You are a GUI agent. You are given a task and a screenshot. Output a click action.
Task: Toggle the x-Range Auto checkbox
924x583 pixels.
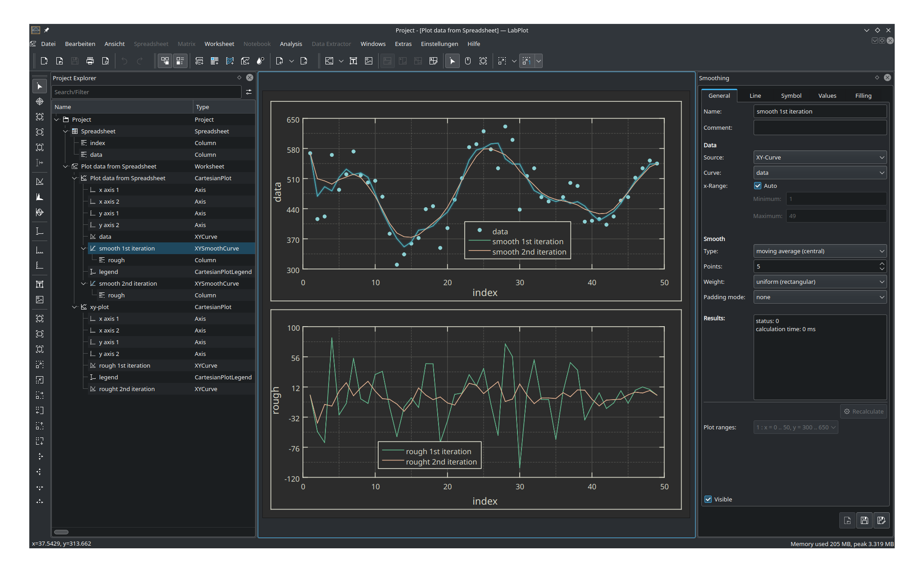(758, 186)
